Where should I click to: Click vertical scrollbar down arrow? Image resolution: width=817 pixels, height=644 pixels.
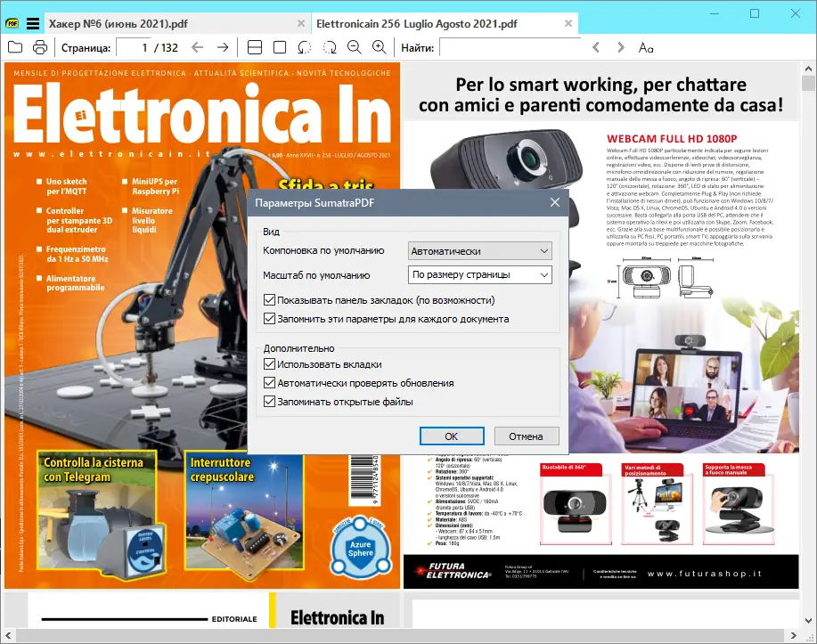808,621
